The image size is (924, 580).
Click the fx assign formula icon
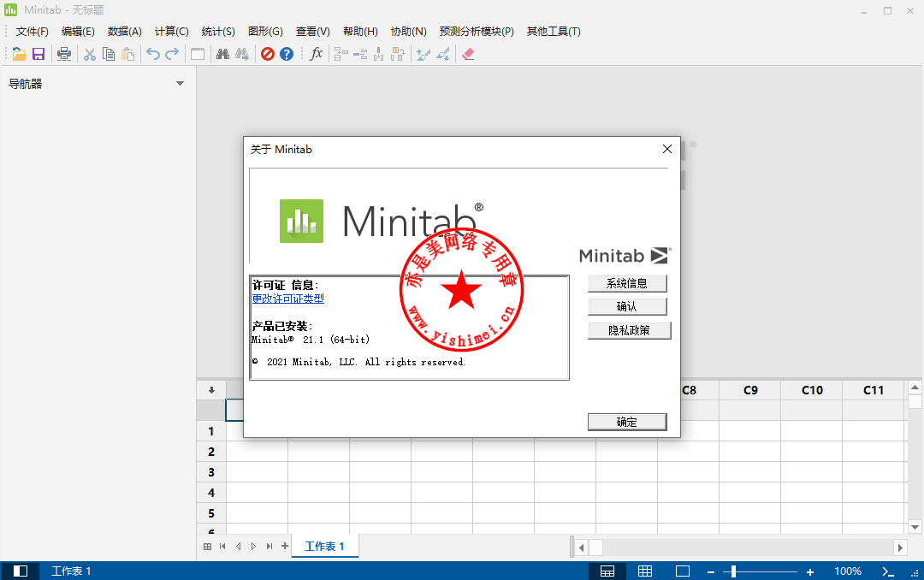coord(317,54)
